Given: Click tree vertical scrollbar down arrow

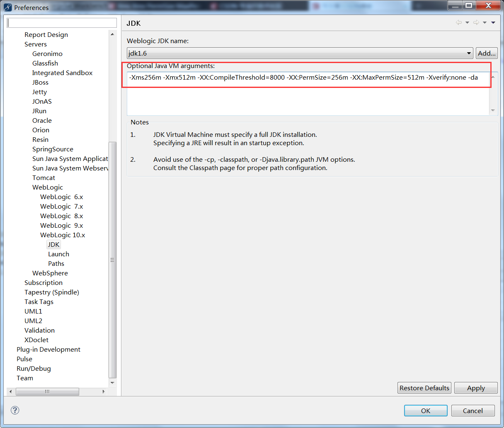Looking at the screenshot, I should pos(112,383).
